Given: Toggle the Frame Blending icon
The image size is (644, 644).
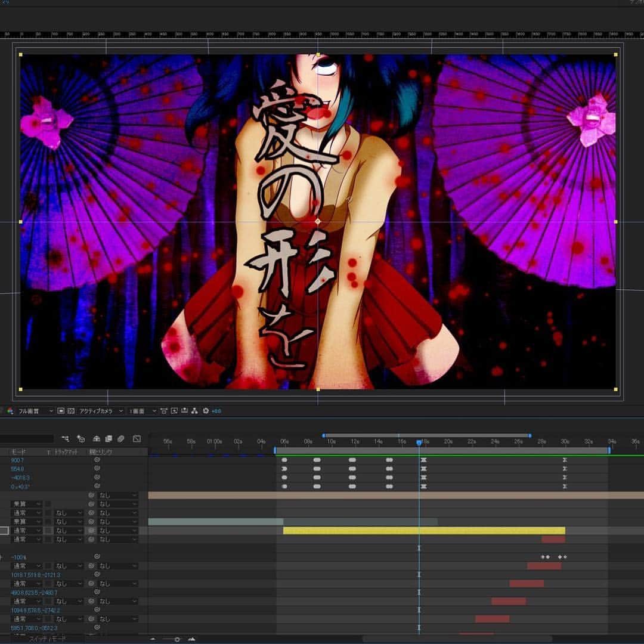Looking at the screenshot, I should (109, 439).
